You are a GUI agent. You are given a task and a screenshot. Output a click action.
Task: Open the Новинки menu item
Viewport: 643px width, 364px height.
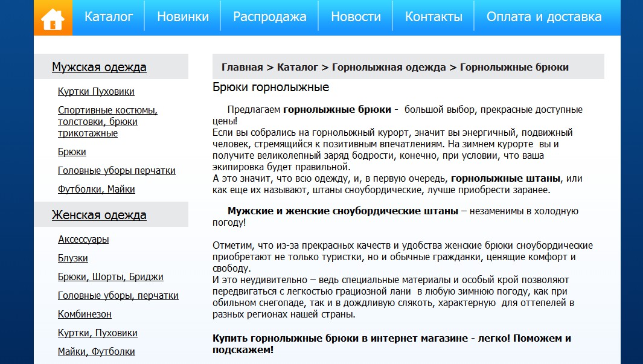[x=183, y=17]
